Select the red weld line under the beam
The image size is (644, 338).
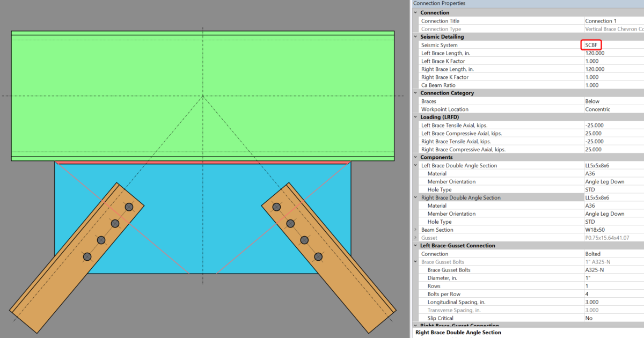tap(203, 162)
